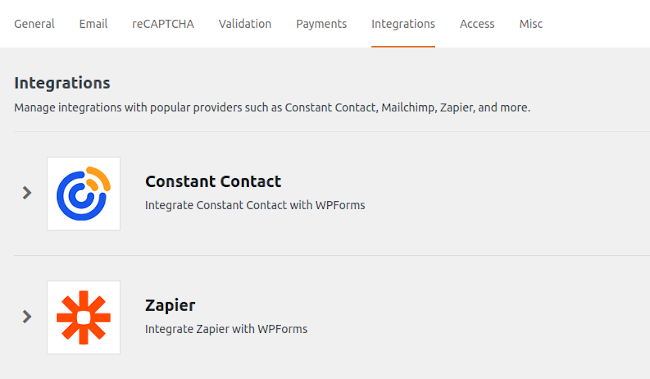Click the active Integrations tab
650x379 pixels.
coord(403,24)
